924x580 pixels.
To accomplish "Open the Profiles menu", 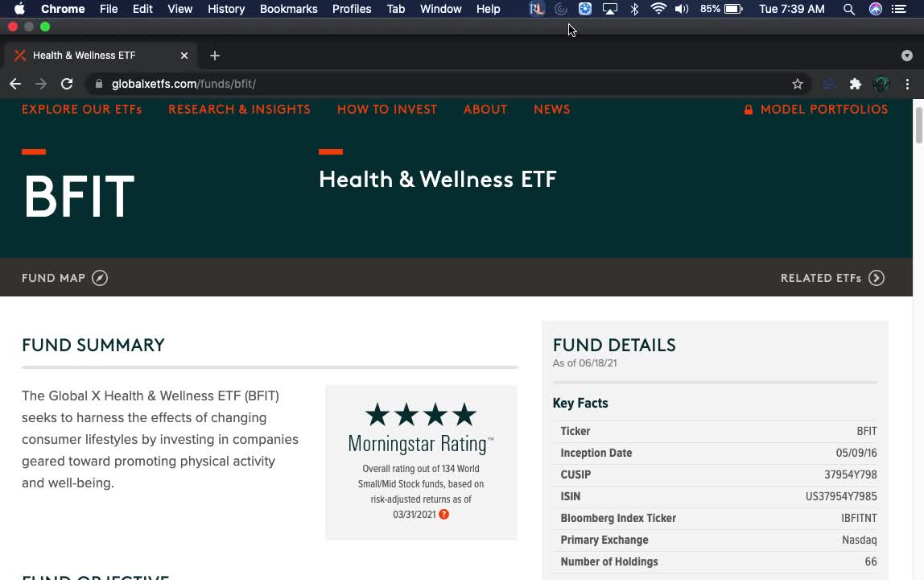I will point(352,9).
